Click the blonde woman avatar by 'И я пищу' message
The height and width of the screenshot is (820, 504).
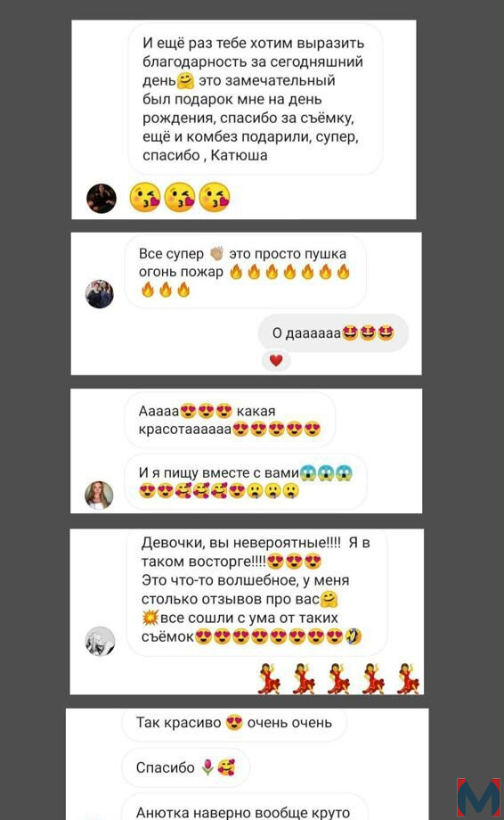[x=99, y=495]
